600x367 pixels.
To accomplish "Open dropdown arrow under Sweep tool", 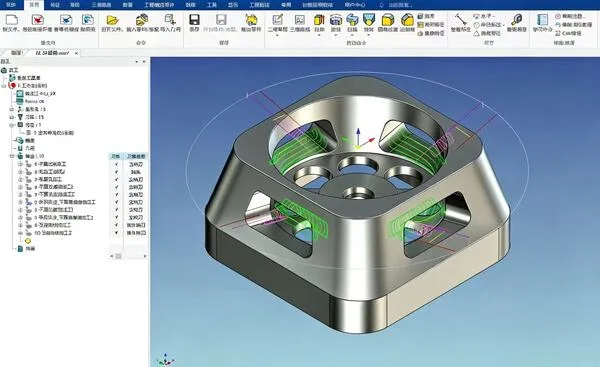I will (x=352, y=35).
